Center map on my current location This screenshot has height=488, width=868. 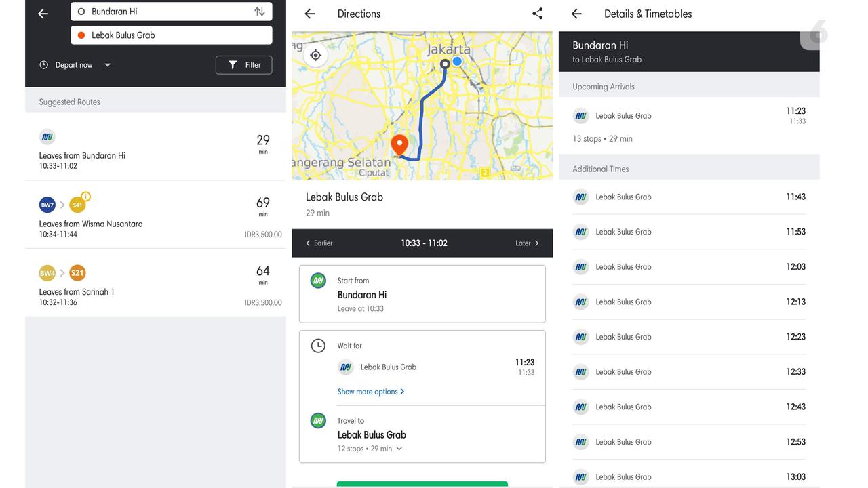pyautogui.click(x=315, y=55)
